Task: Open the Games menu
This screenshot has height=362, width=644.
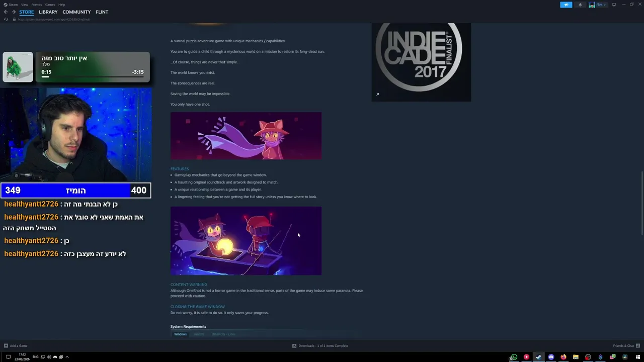Action: pyautogui.click(x=50, y=5)
